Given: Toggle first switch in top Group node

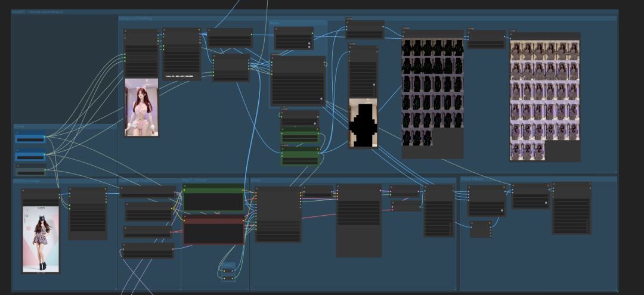Looking at the screenshot, I should [x=309, y=43].
